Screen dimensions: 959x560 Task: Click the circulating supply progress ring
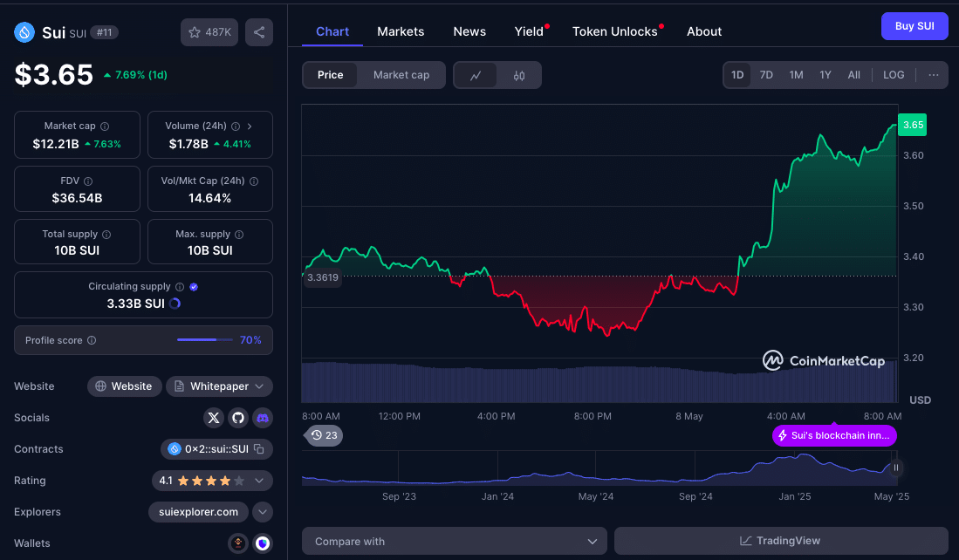point(175,304)
